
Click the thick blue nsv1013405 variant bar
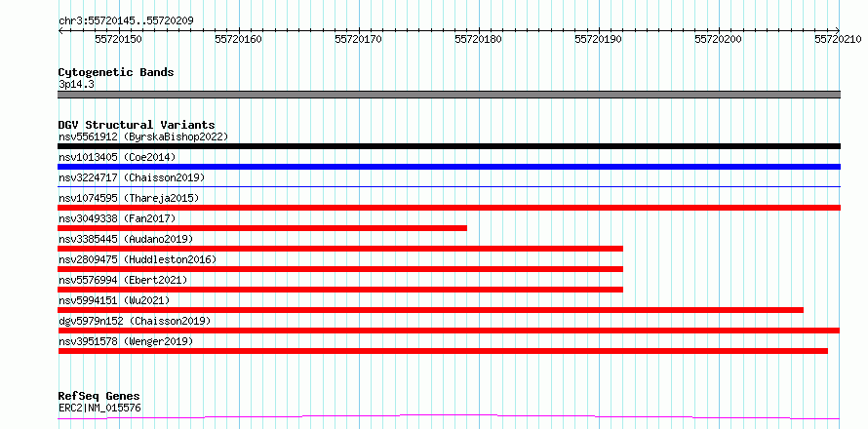pyautogui.click(x=449, y=167)
